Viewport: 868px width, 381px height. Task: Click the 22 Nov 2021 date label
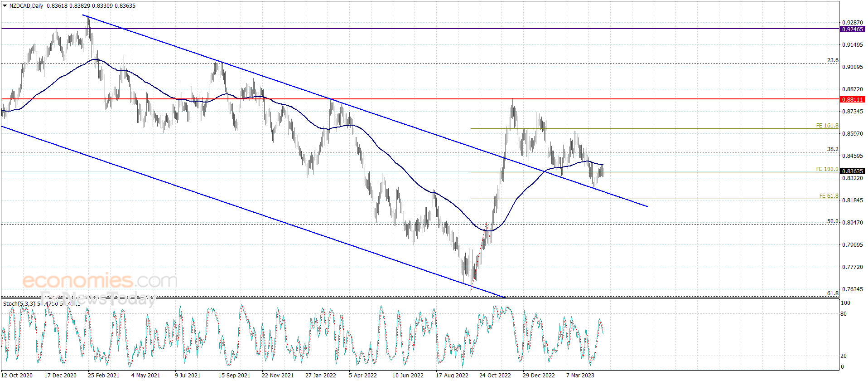[x=278, y=375]
